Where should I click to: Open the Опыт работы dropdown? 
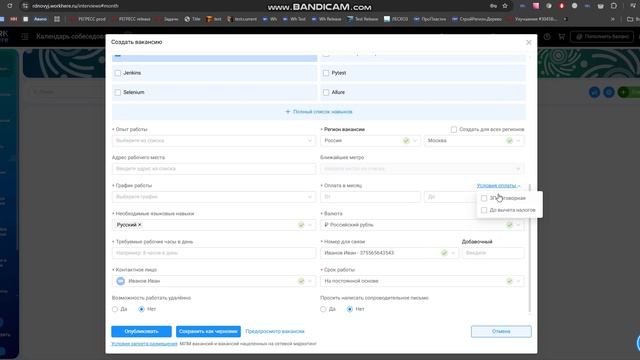214,140
